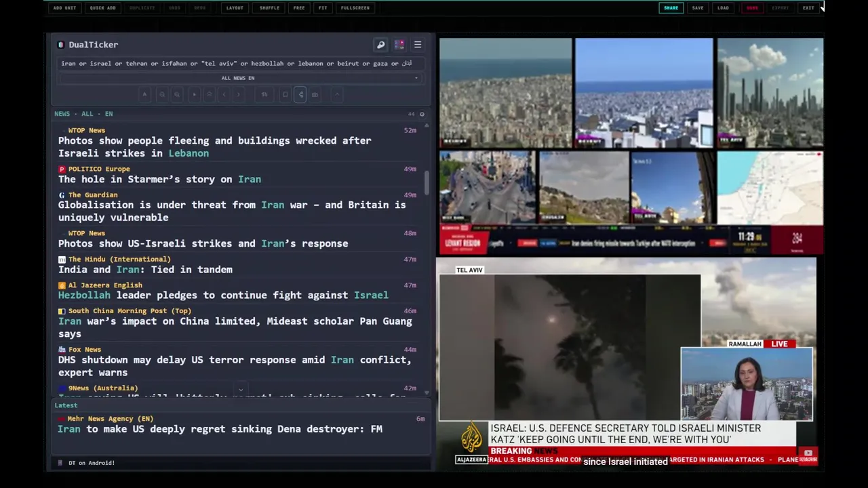
Task: Click the Mehr News Agency source icon
Action: (62, 419)
